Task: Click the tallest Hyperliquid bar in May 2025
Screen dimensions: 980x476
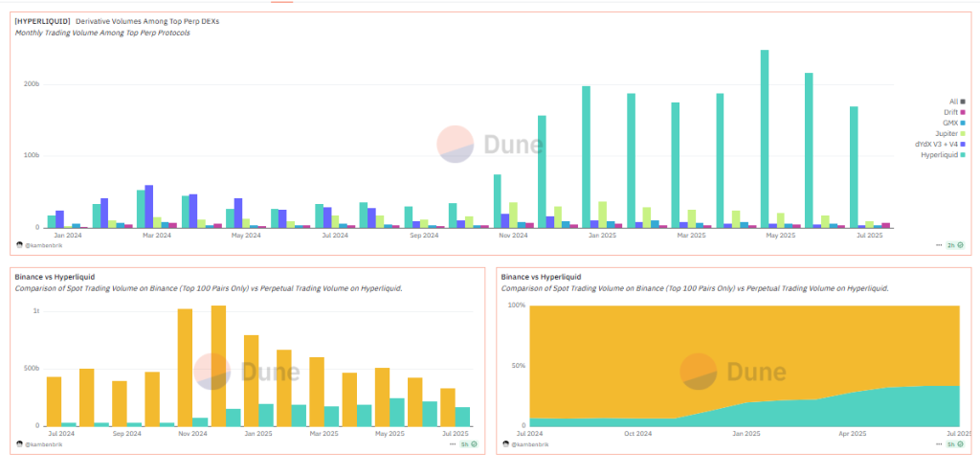Action: (765, 139)
